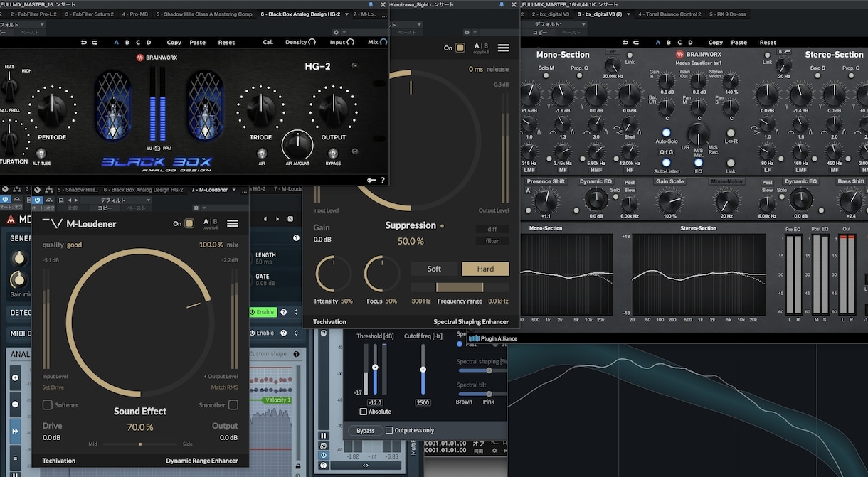
Task: Enable the Softener checkbox
Action: (48, 405)
